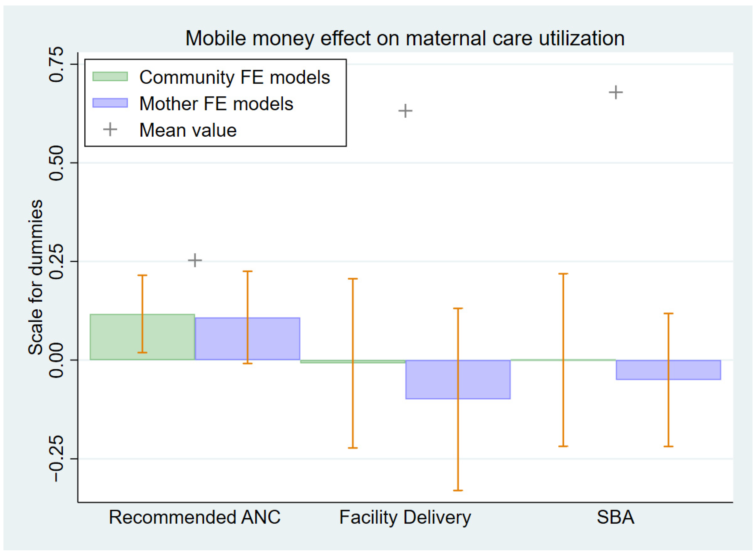Select the chart title text

coord(405,38)
